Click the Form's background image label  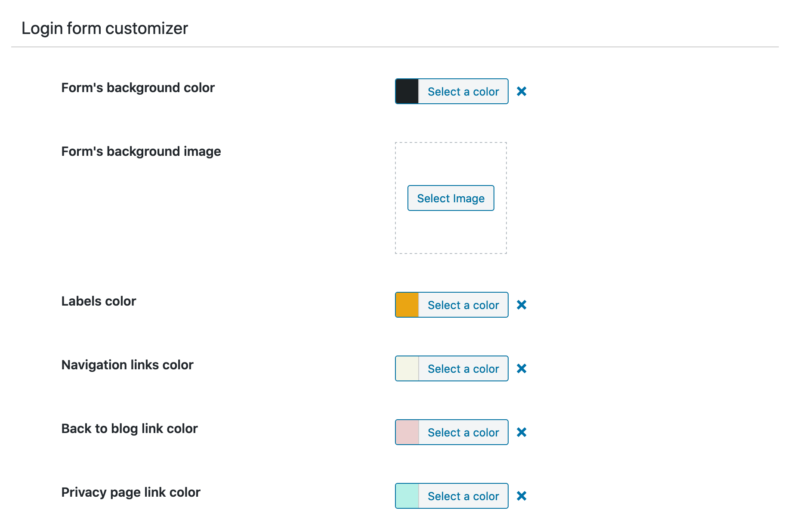click(141, 151)
